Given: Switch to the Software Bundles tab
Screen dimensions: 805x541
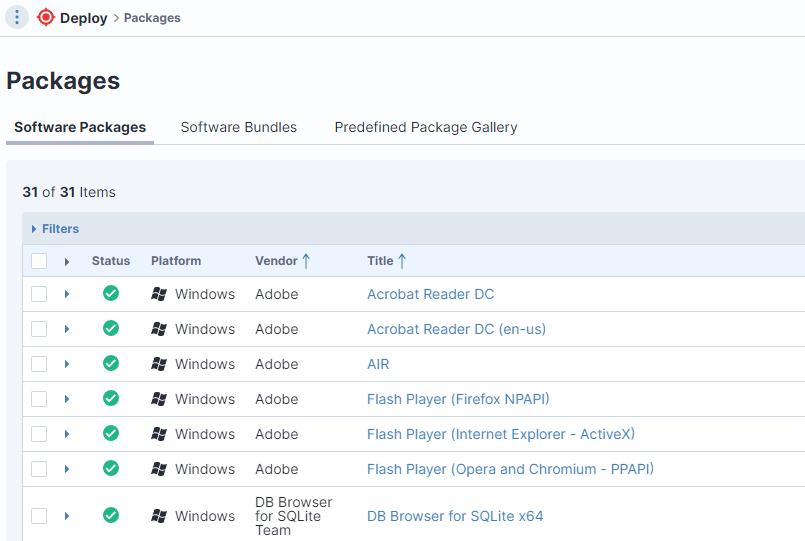Looking at the screenshot, I should [239, 127].
